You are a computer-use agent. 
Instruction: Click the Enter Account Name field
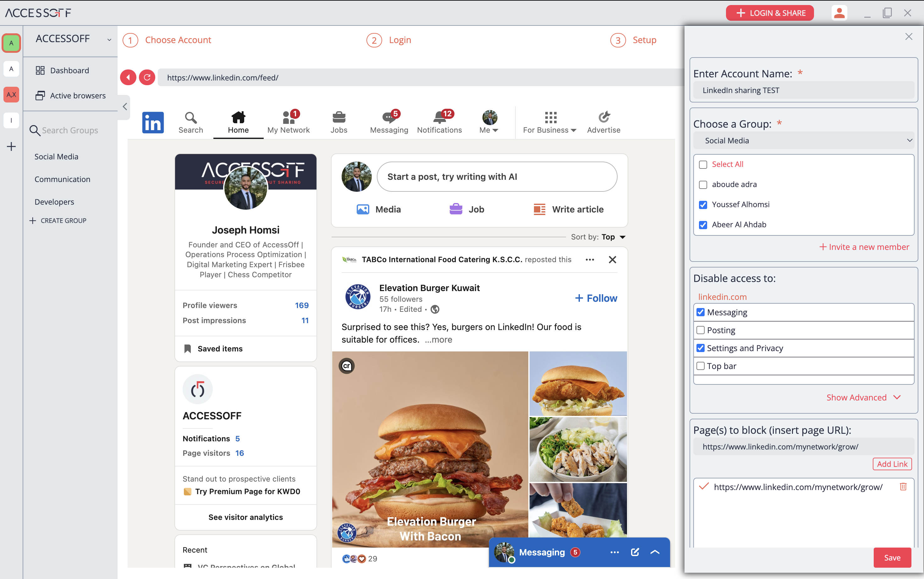click(x=803, y=91)
